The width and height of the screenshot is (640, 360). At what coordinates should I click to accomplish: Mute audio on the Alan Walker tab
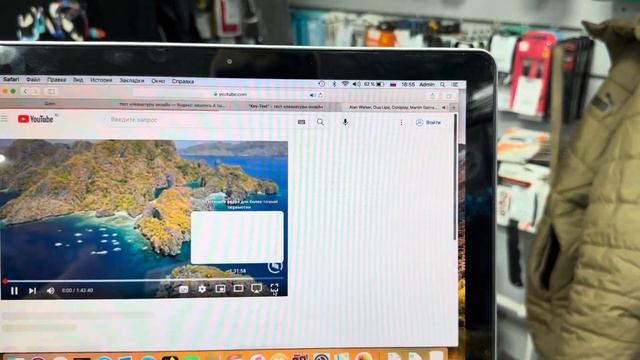pos(444,108)
